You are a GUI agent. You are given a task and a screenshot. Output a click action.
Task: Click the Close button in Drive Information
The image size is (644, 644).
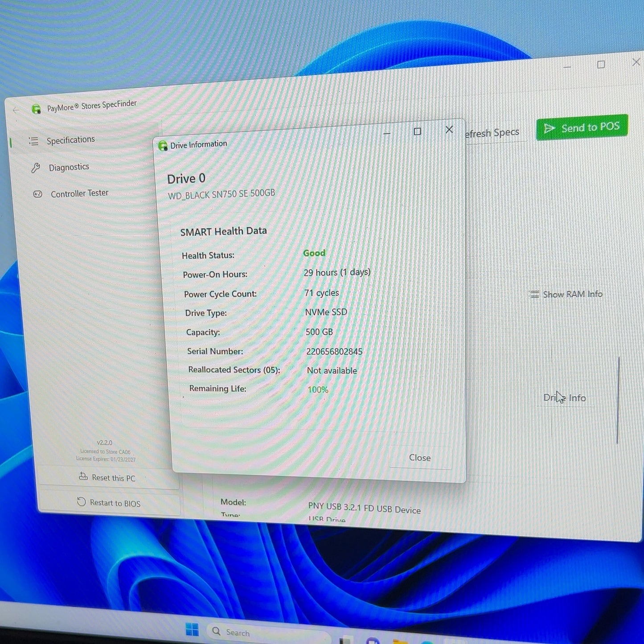click(x=420, y=458)
